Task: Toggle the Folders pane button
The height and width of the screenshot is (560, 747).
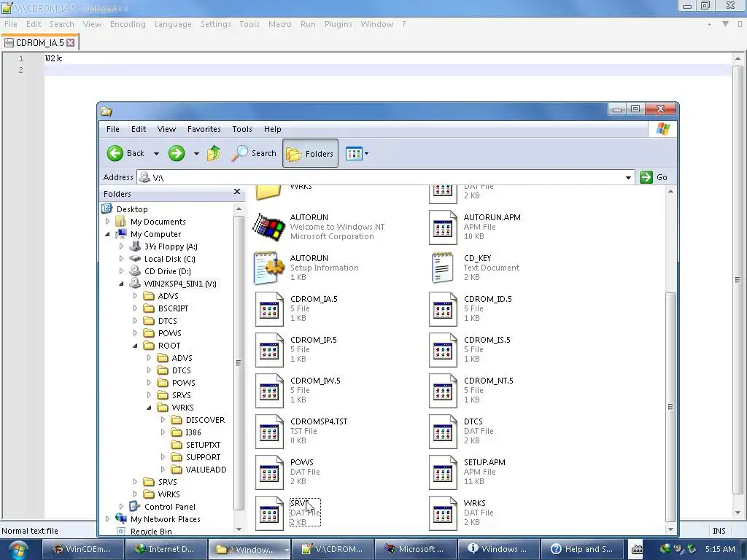Action: (310, 153)
